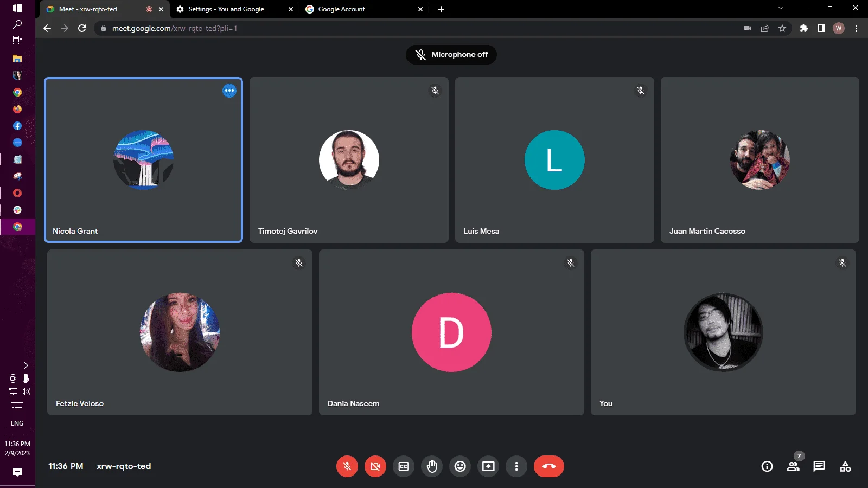Image resolution: width=868 pixels, height=488 pixels.
Task: Open the Activities panel
Action: pyautogui.click(x=845, y=466)
